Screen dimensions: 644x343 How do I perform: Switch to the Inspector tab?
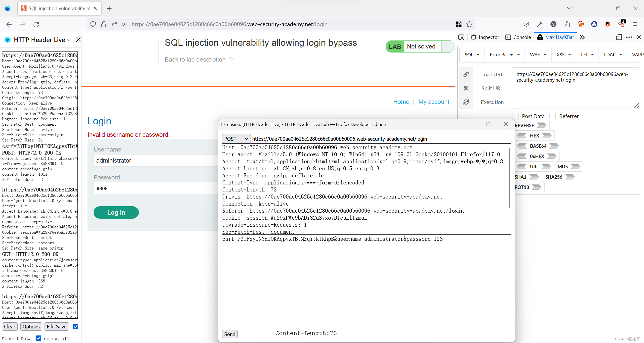point(485,37)
